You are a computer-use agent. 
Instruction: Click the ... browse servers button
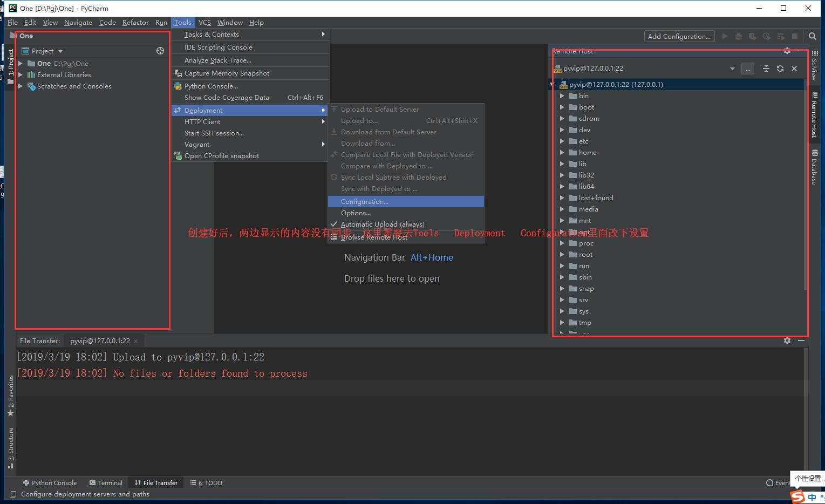(x=747, y=69)
